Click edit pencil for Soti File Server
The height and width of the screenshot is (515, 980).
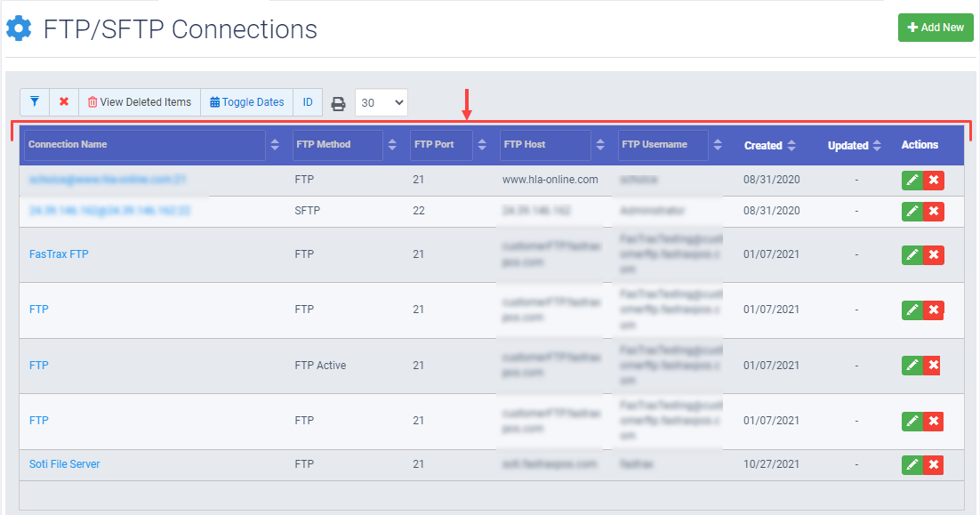coord(912,464)
